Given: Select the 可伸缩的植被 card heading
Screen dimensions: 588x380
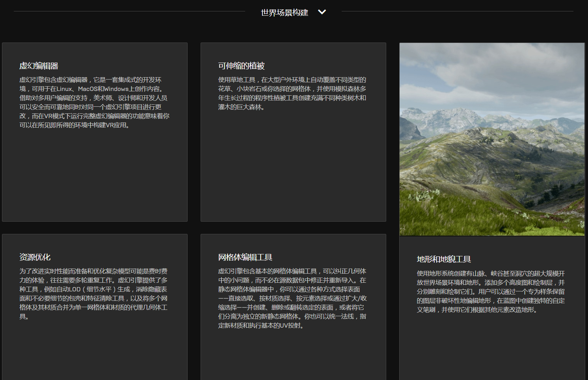Looking at the screenshot, I should pos(241,66).
